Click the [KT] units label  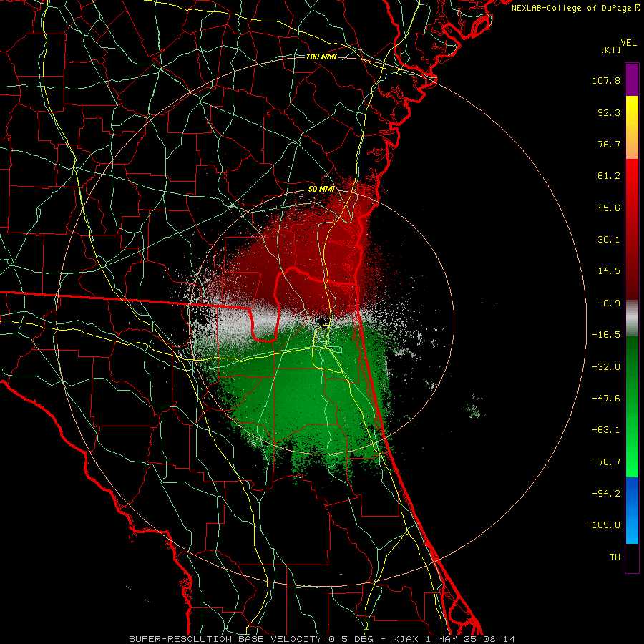click(610, 49)
